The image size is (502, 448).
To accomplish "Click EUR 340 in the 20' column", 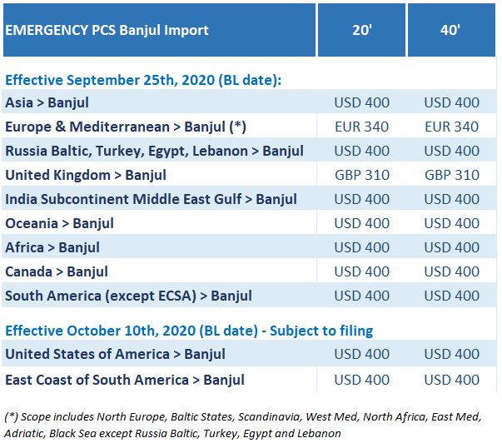I will (x=361, y=127).
